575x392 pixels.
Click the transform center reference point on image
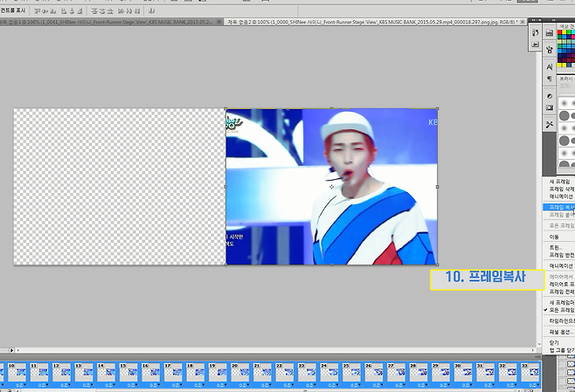tap(331, 187)
